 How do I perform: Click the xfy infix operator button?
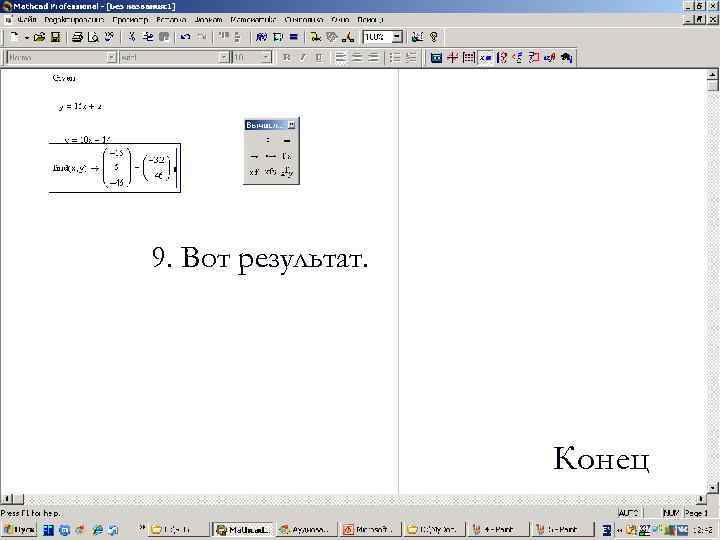[271, 172]
